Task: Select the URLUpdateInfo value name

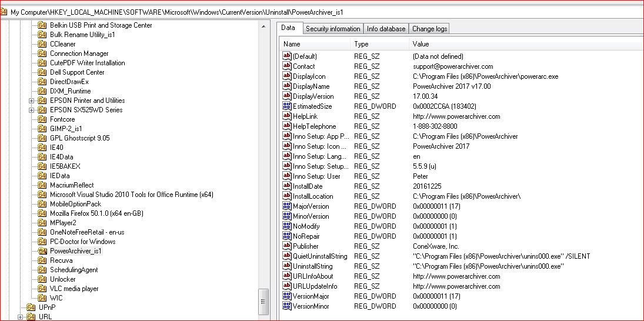Action: click(315, 286)
